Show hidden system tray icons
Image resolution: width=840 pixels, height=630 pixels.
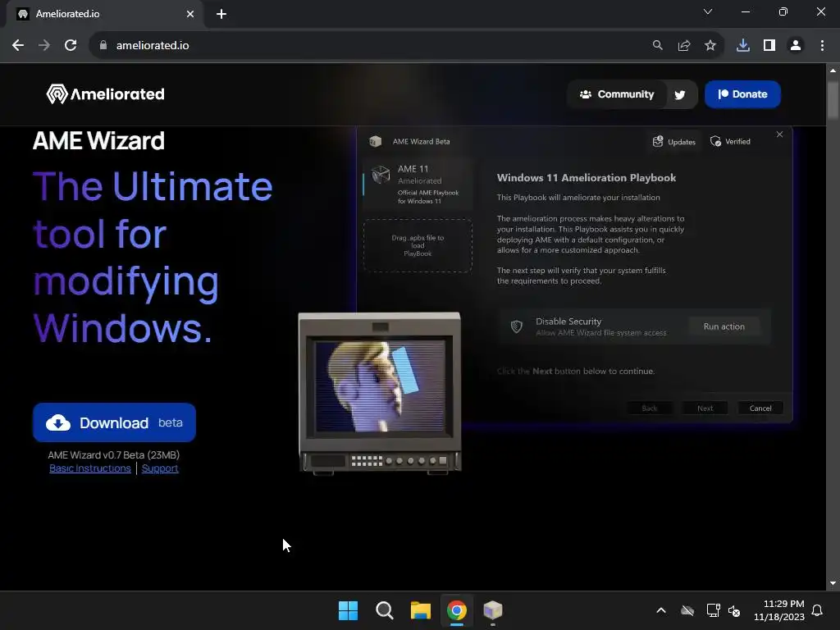(x=661, y=610)
